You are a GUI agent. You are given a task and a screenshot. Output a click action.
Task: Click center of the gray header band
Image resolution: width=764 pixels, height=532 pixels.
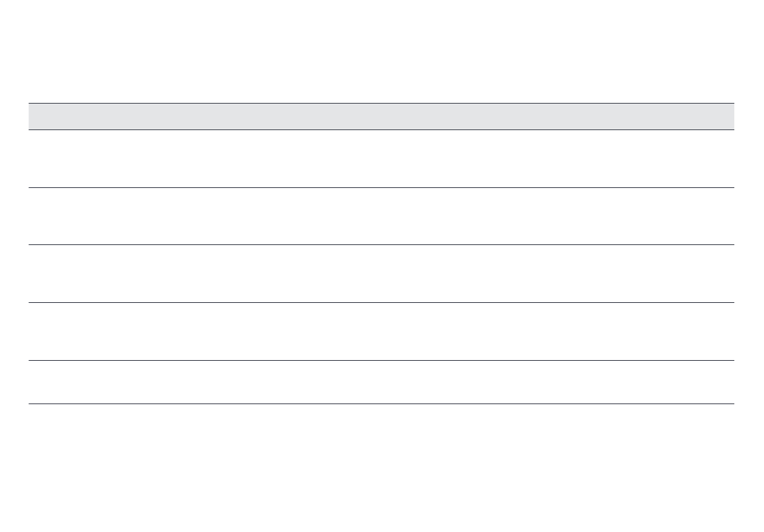click(381, 117)
